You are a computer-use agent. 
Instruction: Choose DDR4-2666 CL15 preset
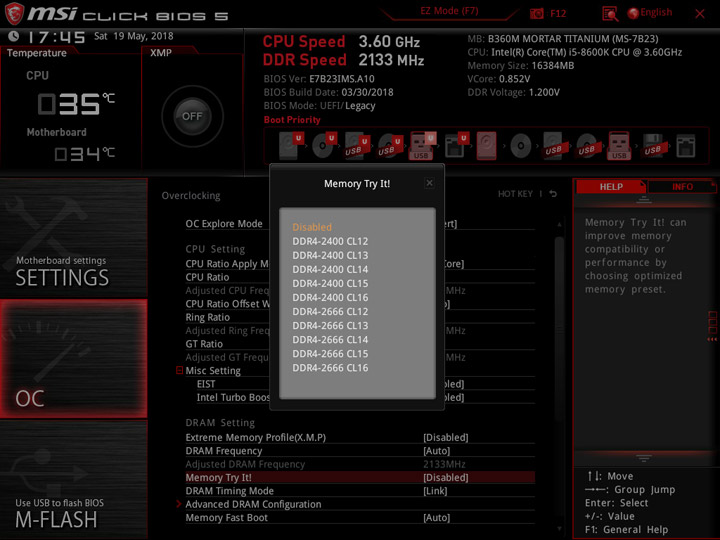coord(330,354)
